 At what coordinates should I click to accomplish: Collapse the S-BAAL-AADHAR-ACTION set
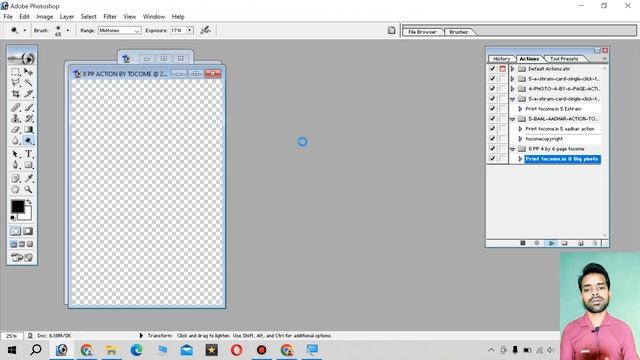(x=513, y=119)
